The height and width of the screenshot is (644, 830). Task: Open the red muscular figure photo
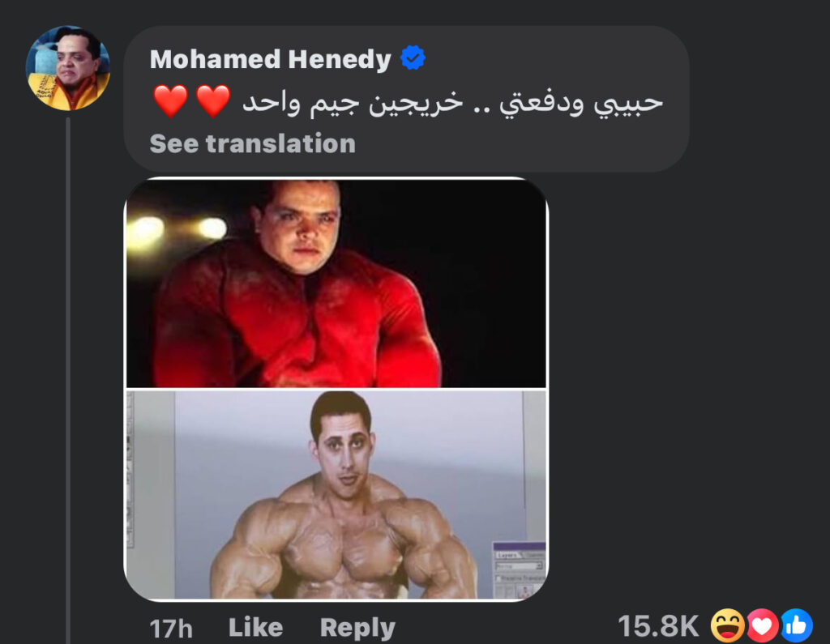coord(336,283)
